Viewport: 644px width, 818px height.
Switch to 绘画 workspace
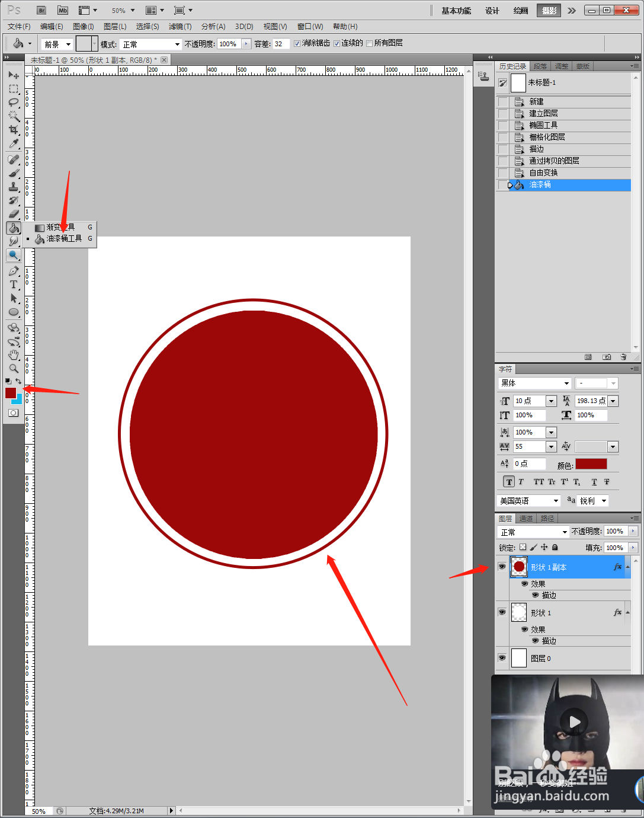[x=521, y=11]
